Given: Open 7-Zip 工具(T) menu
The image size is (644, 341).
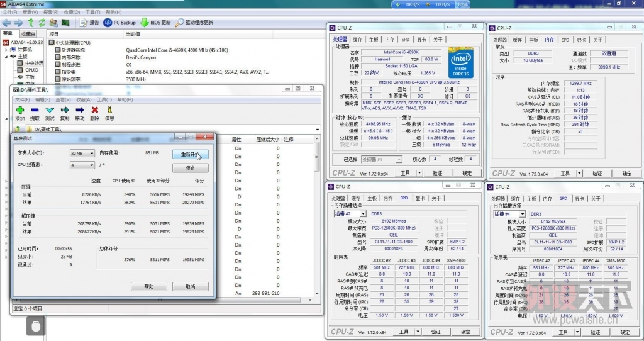Looking at the screenshot, I should coord(104,100).
